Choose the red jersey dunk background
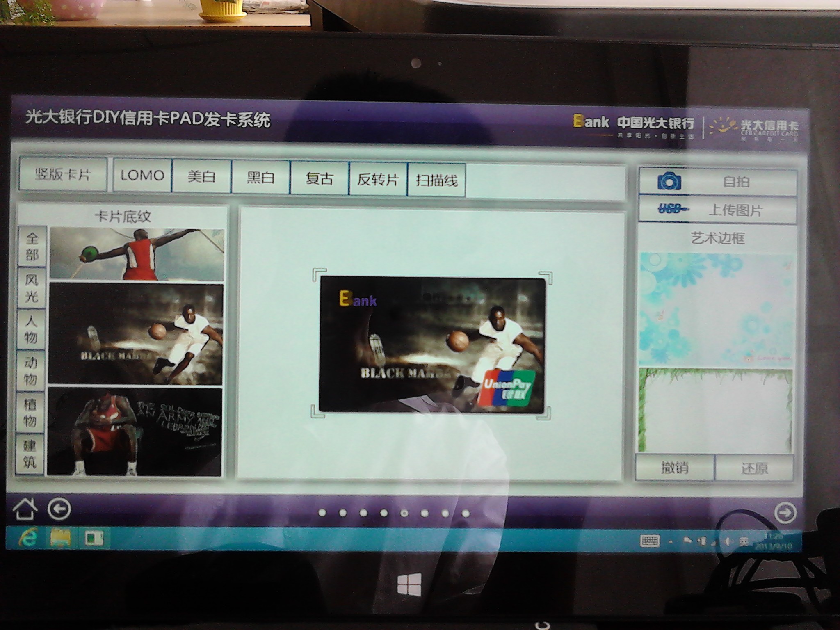 coord(137,255)
